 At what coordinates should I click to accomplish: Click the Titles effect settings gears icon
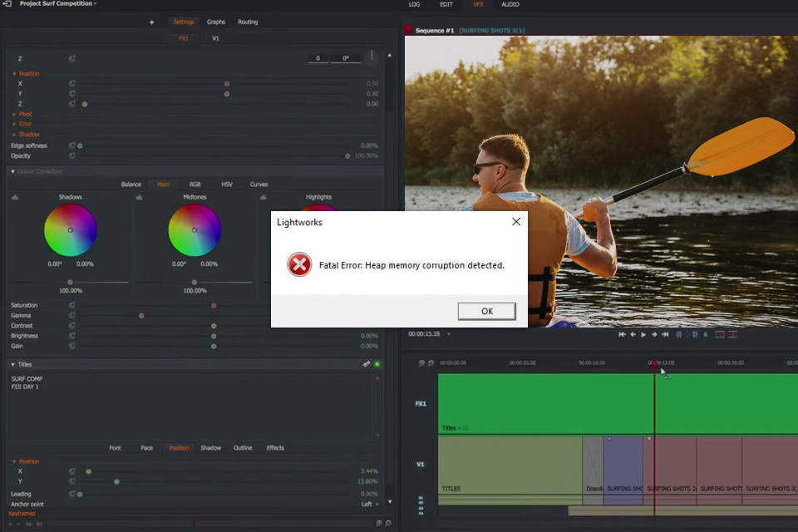pos(367,364)
